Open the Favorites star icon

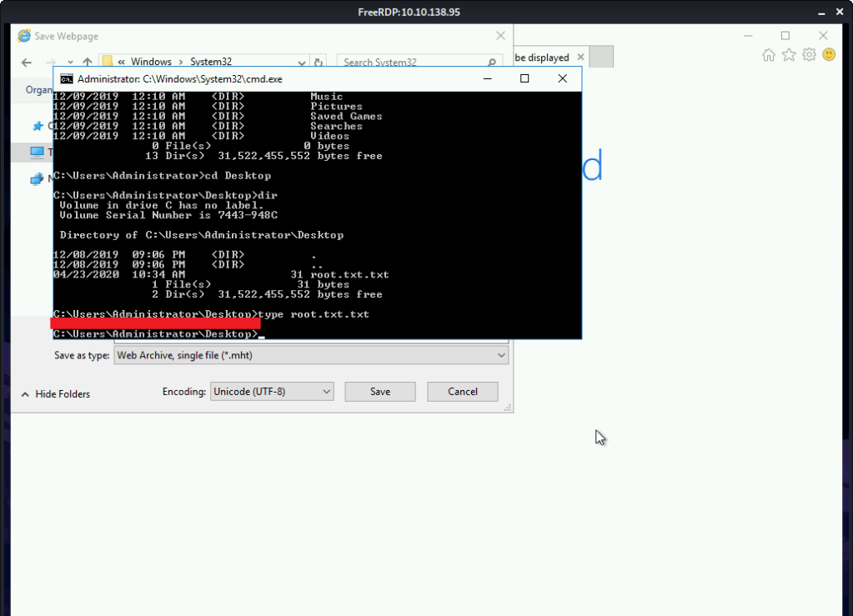tap(789, 55)
